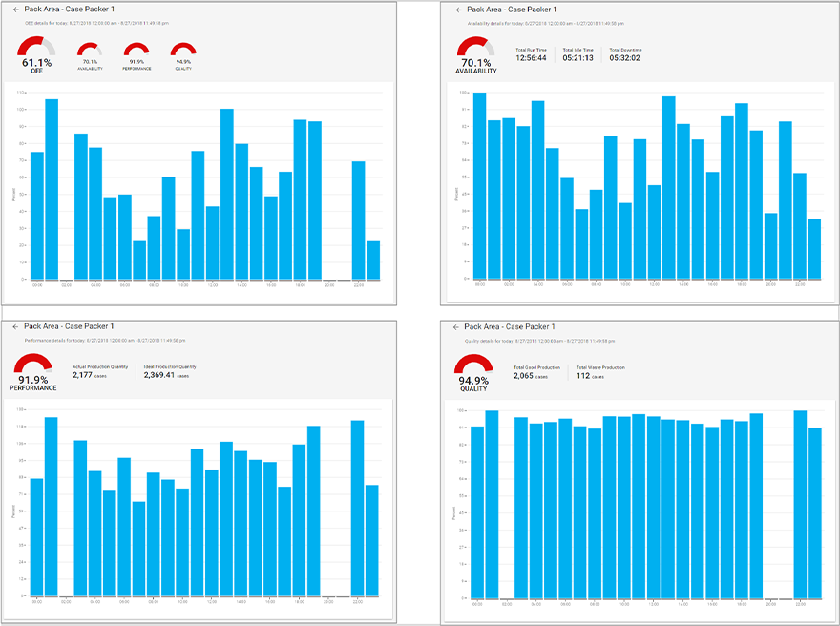Click the Total Idle Time value 05:21:13
Image resolution: width=840 pixels, height=626 pixels.
click(577, 58)
